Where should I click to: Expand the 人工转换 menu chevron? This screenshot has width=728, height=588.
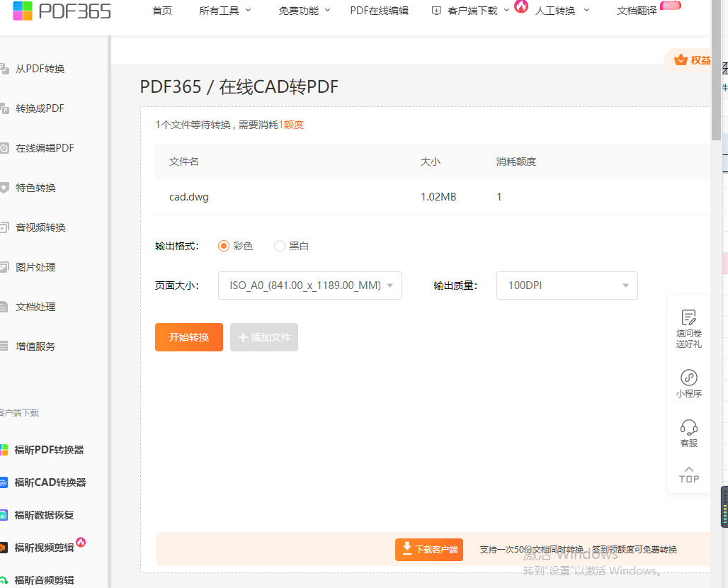[586, 10]
